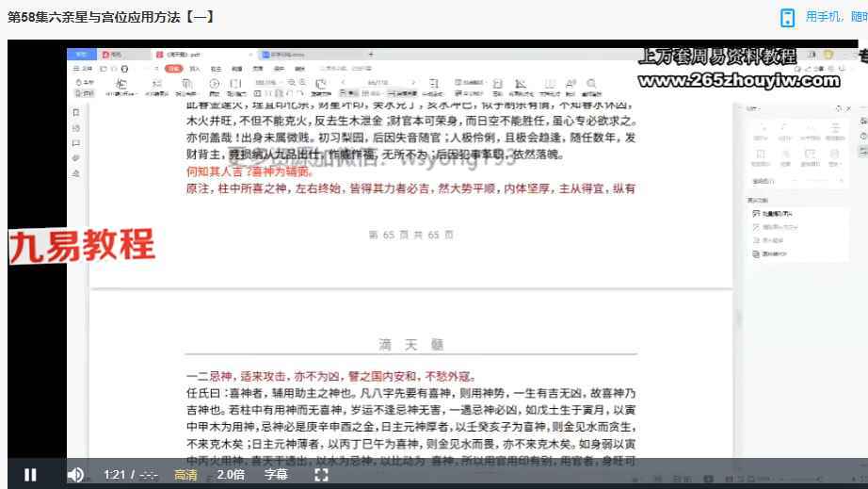Click the last item in right panel list

point(771,254)
